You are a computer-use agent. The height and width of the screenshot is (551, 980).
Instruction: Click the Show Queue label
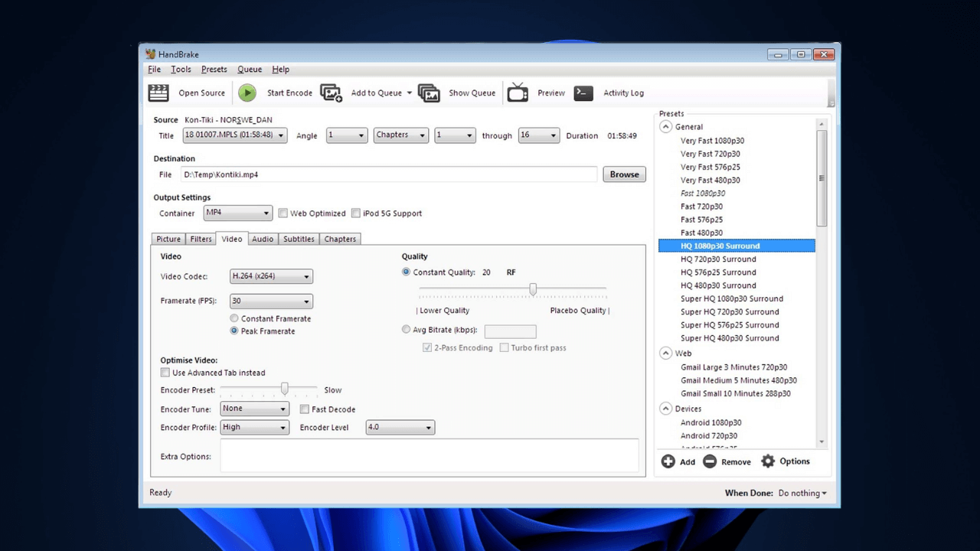point(472,93)
